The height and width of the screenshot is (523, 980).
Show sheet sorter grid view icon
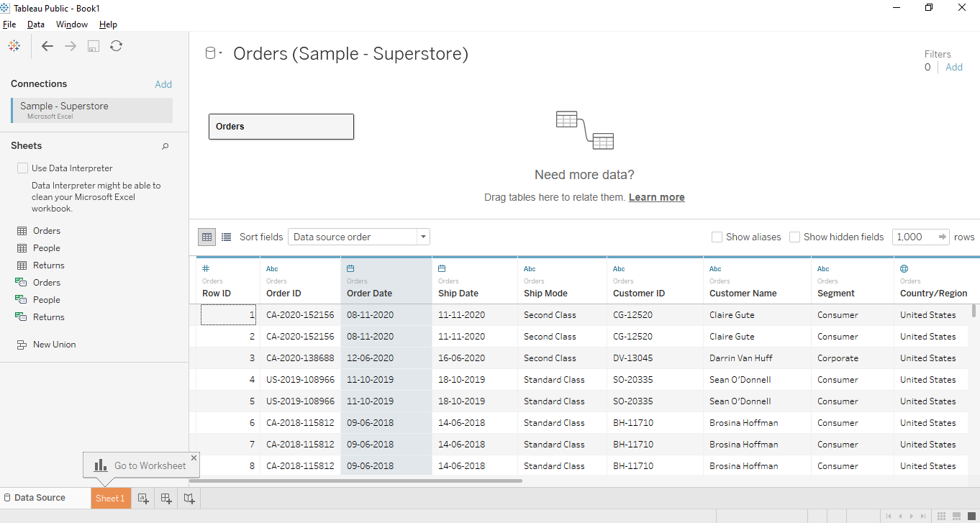[941, 516]
